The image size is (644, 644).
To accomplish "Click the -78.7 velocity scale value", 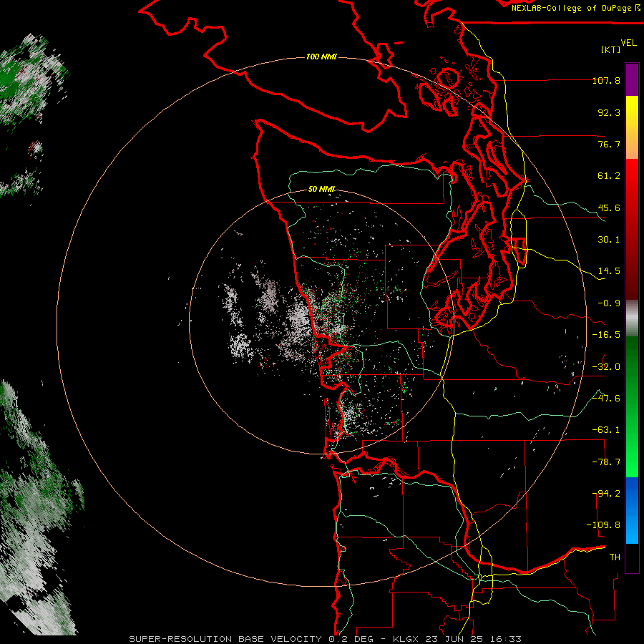I will 606,462.
